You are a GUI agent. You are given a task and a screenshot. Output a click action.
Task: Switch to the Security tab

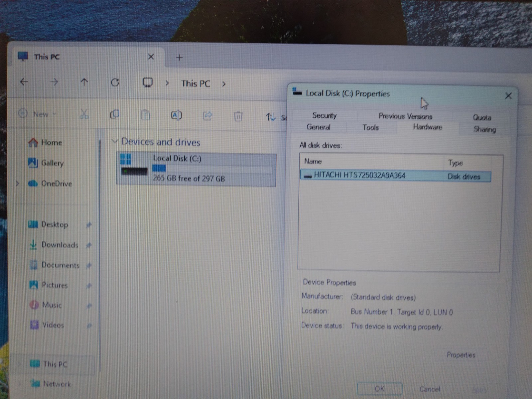tap(325, 115)
